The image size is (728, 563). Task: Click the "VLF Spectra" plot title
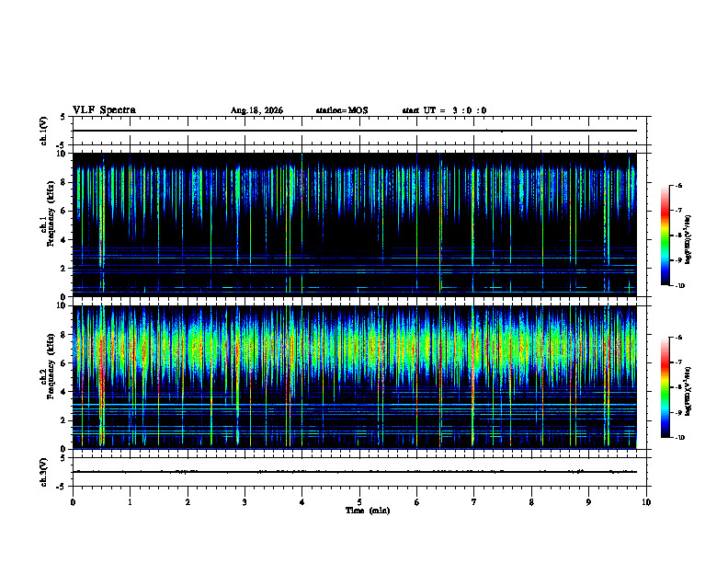point(104,110)
